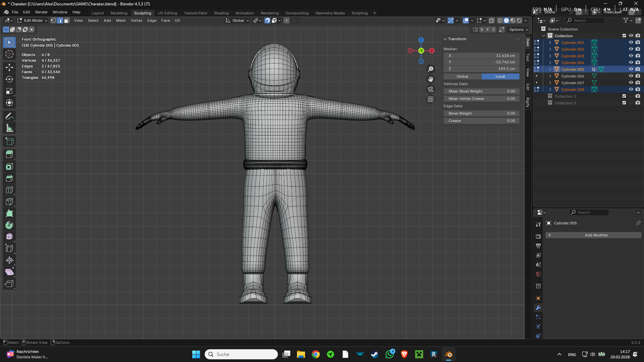The width and height of the screenshot is (644, 362).
Task: Select the Add Cube tool
Action: click(9, 142)
